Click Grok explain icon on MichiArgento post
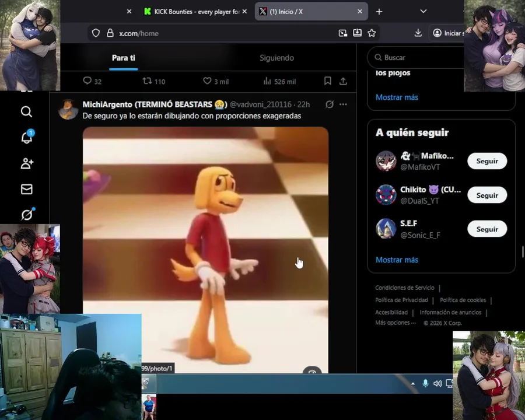The image size is (525, 420). pos(330,104)
